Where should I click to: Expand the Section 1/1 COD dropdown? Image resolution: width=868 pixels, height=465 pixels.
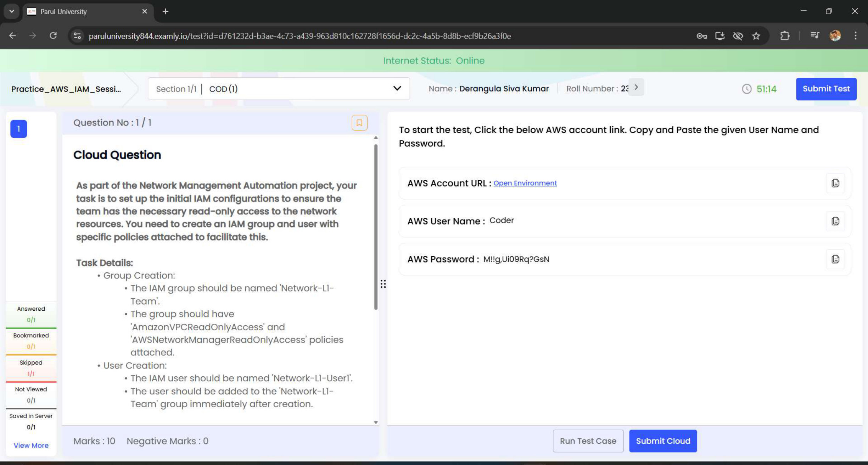coord(279,89)
